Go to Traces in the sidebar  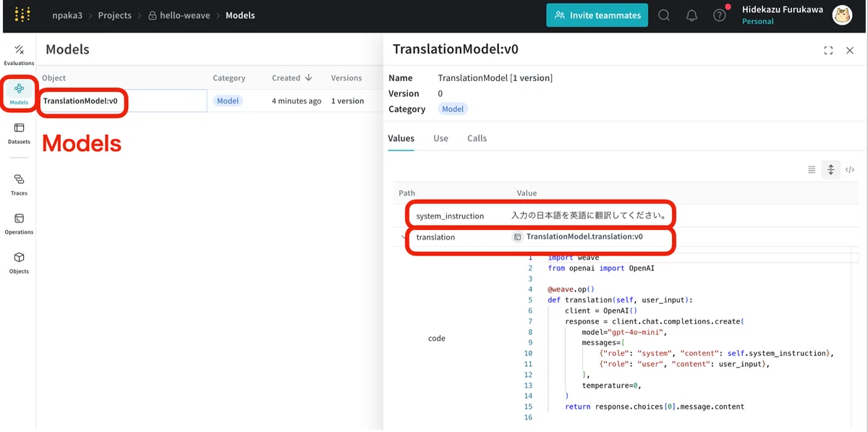19,185
